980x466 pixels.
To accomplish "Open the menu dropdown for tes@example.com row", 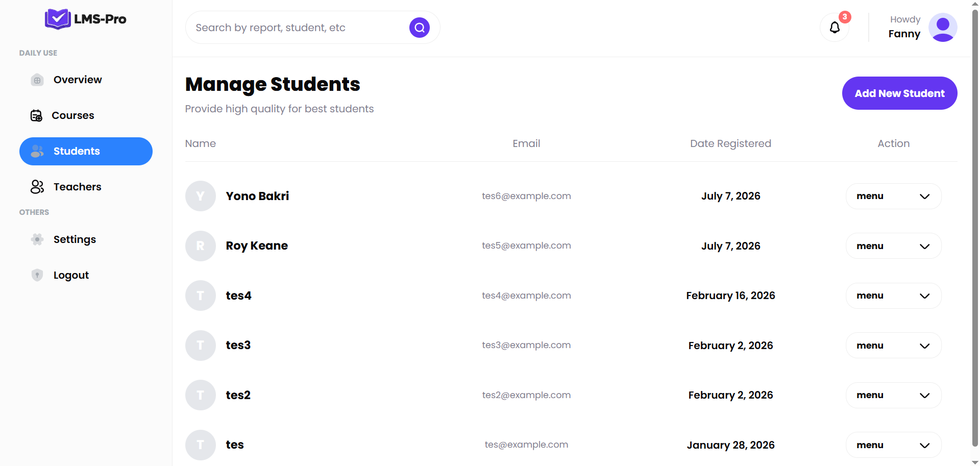I will [x=894, y=445].
